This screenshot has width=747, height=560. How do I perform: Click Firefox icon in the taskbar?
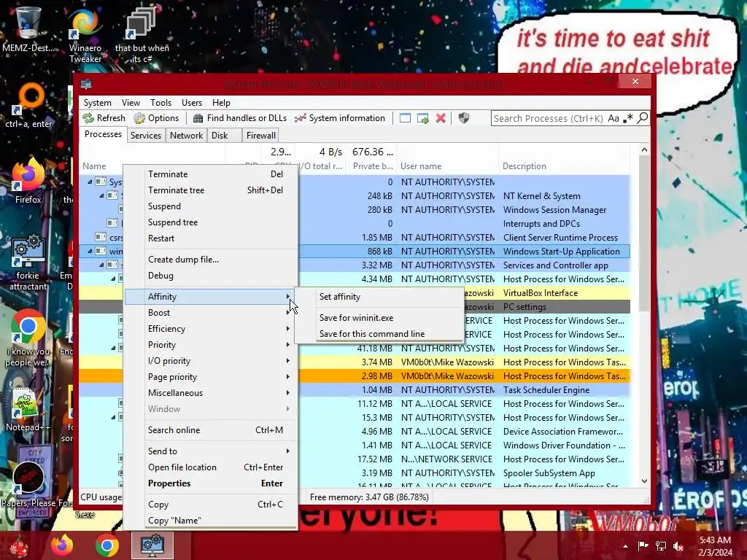(x=63, y=545)
